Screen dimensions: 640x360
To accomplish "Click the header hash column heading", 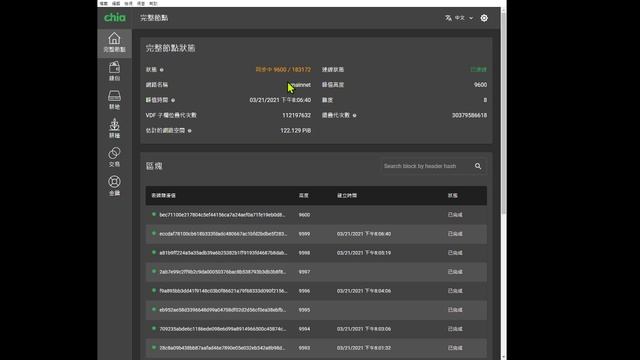I will [x=163, y=196].
